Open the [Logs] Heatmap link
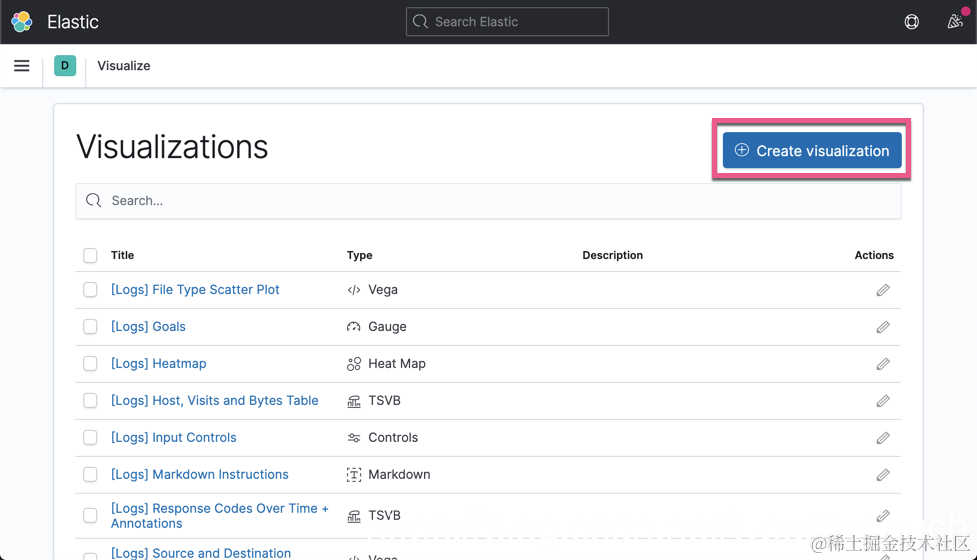Viewport: 977px width, 560px height. (158, 363)
